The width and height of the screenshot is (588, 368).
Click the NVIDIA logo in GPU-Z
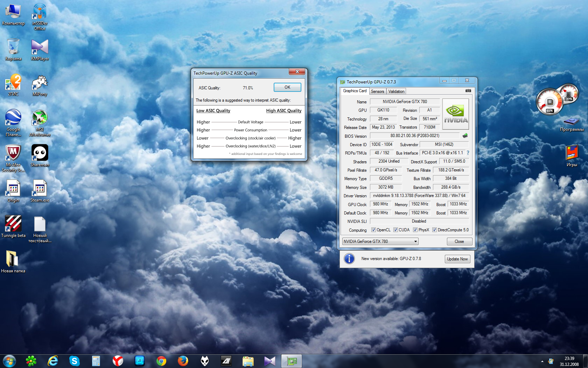[x=456, y=114]
